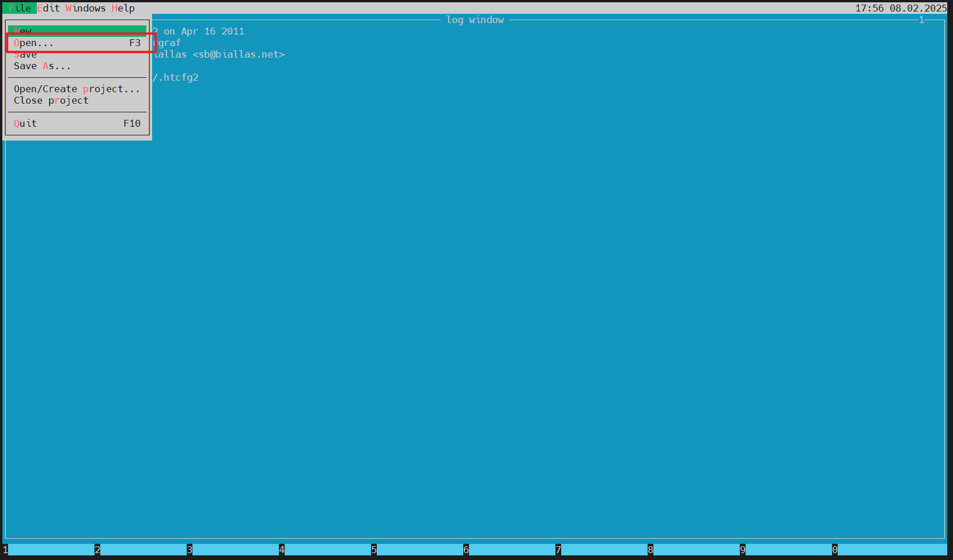Click function key slot 1 in bottom bar

pos(48,550)
